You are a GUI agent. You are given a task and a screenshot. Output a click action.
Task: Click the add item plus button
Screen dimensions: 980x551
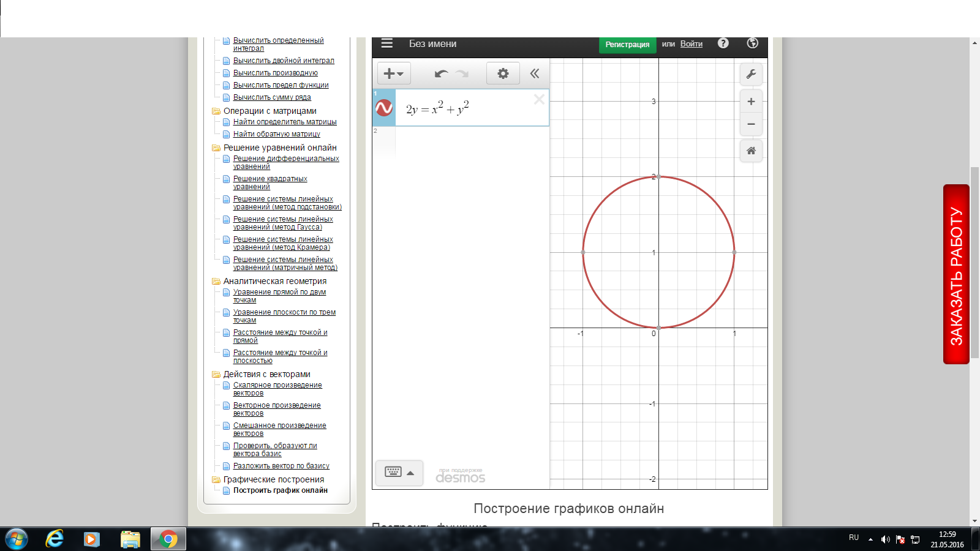pos(393,73)
